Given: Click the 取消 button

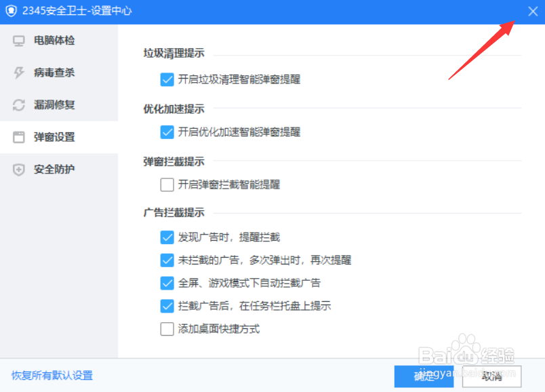Looking at the screenshot, I should pyautogui.click(x=491, y=376).
